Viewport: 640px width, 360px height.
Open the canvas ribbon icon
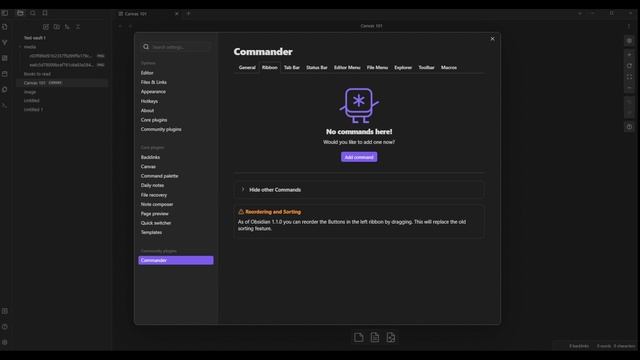tap(4, 58)
